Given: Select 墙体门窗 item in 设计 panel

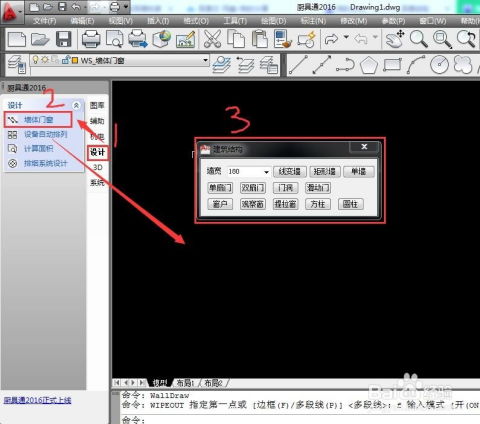Looking at the screenshot, I should [38, 120].
